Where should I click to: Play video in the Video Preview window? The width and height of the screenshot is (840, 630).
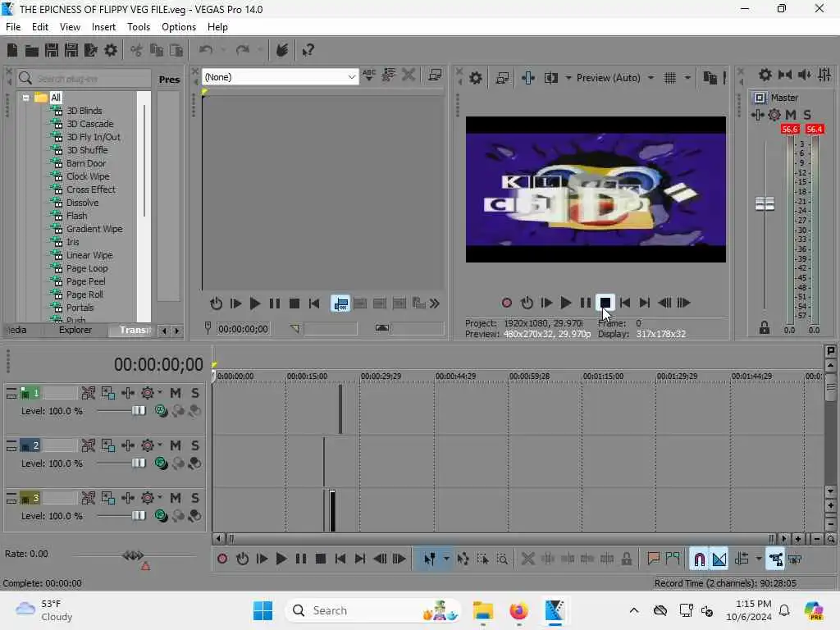coord(566,303)
